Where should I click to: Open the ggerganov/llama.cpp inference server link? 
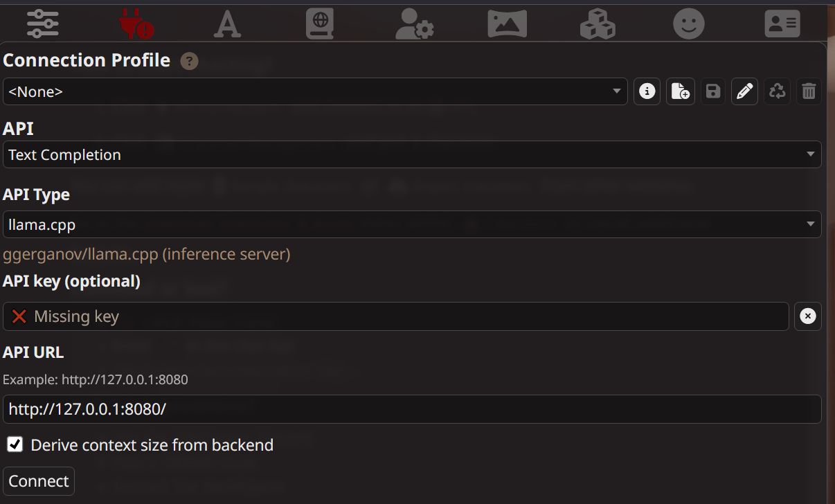point(147,254)
